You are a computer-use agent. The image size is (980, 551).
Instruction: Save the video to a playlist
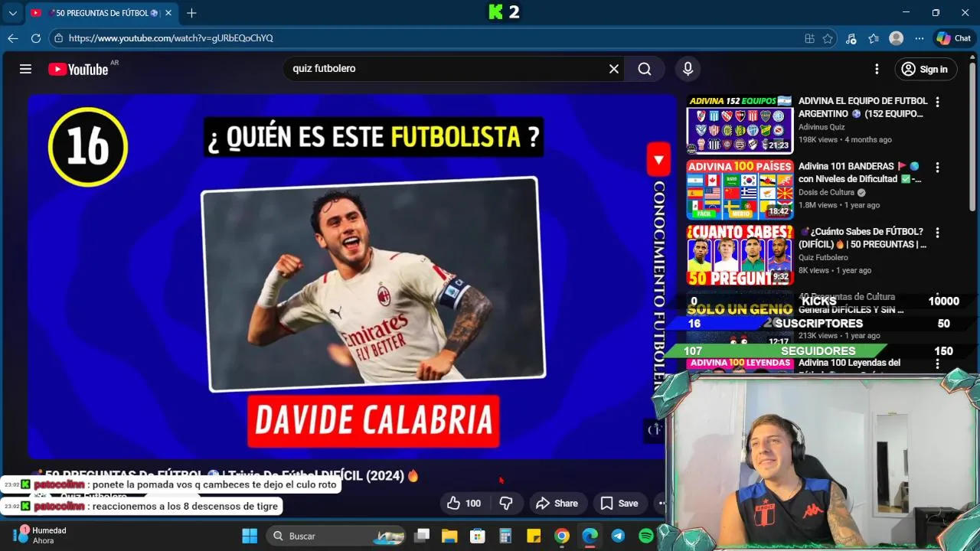[619, 503]
